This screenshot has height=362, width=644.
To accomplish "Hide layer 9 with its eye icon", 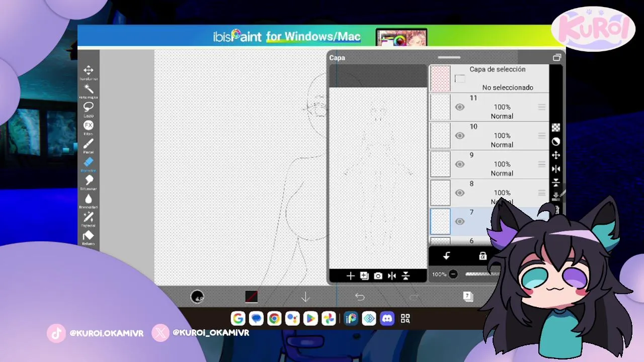I will click(459, 164).
